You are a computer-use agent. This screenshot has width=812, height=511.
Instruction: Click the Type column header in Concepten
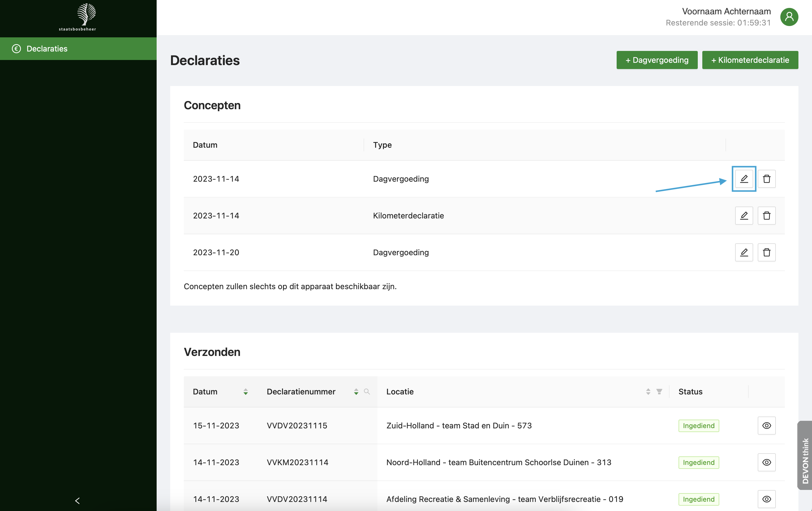[x=382, y=145]
